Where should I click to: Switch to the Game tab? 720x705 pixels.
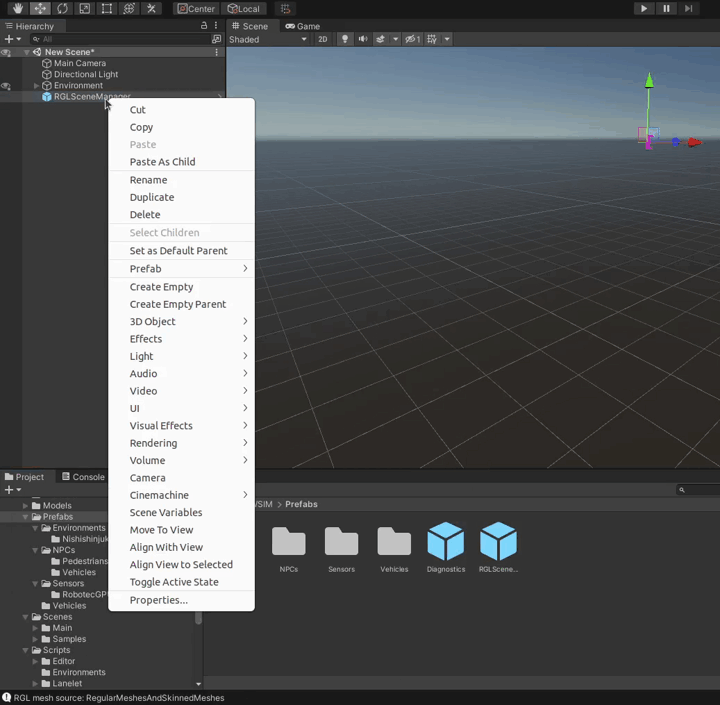coord(303,26)
